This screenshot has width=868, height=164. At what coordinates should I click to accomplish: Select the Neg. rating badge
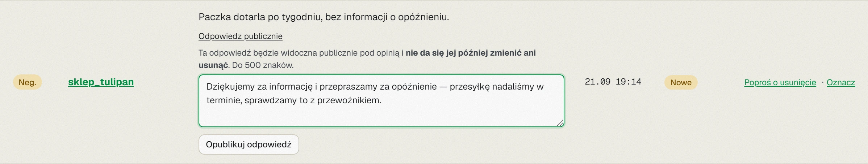pyautogui.click(x=28, y=82)
